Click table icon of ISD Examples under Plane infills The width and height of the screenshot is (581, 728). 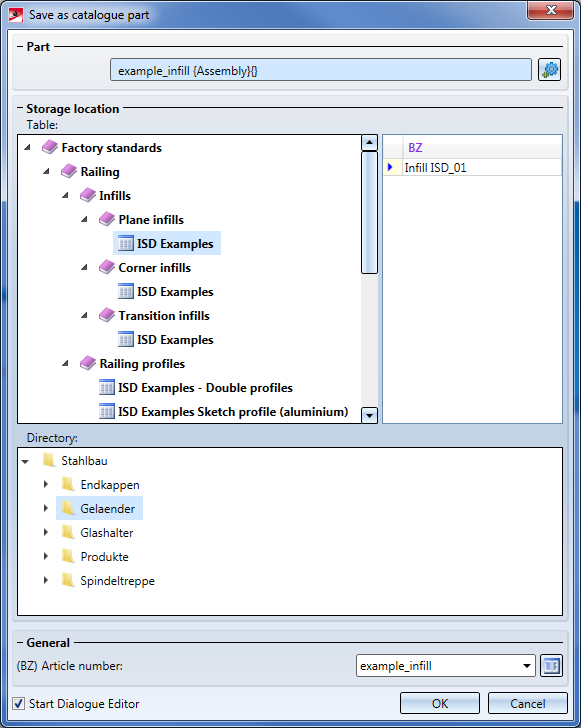(x=126, y=243)
